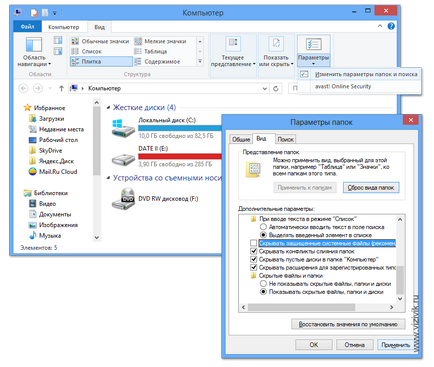Toggle Скрывать пустые диски checkbox
This screenshot has height=367, width=434.
(254, 259)
